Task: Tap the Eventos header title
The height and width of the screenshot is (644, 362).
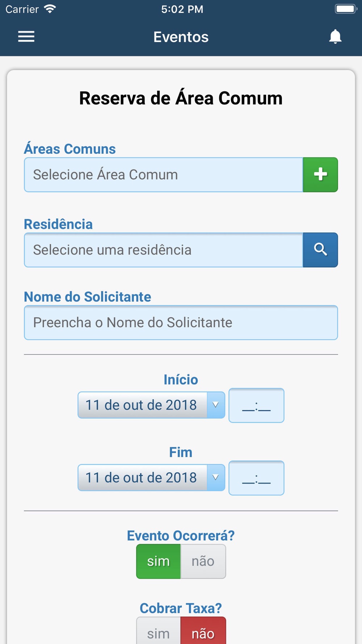Action: click(181, 37)
